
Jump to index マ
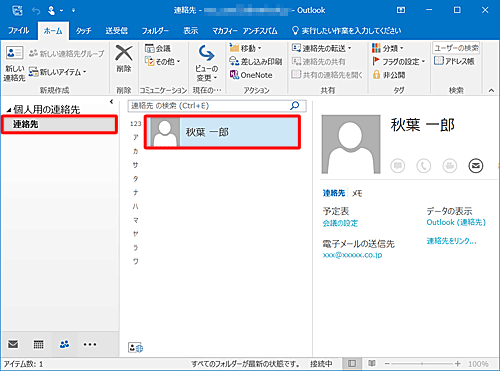pos(135,220)
